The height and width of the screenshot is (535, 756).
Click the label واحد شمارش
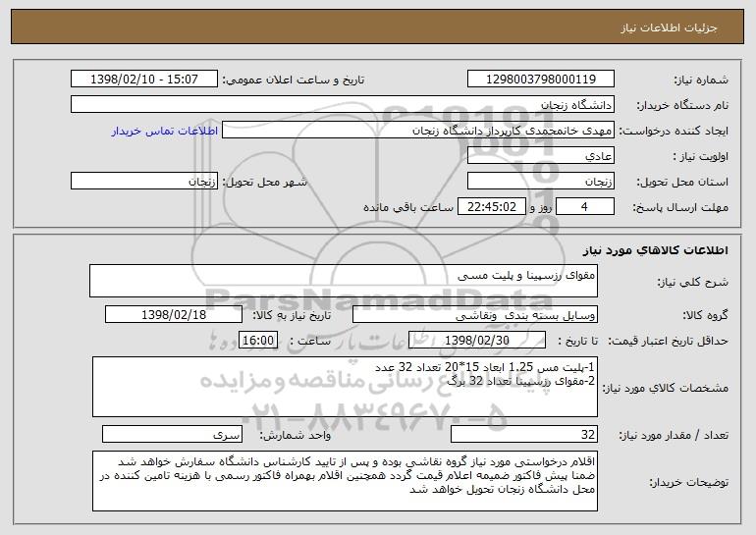tap(296, 436)
